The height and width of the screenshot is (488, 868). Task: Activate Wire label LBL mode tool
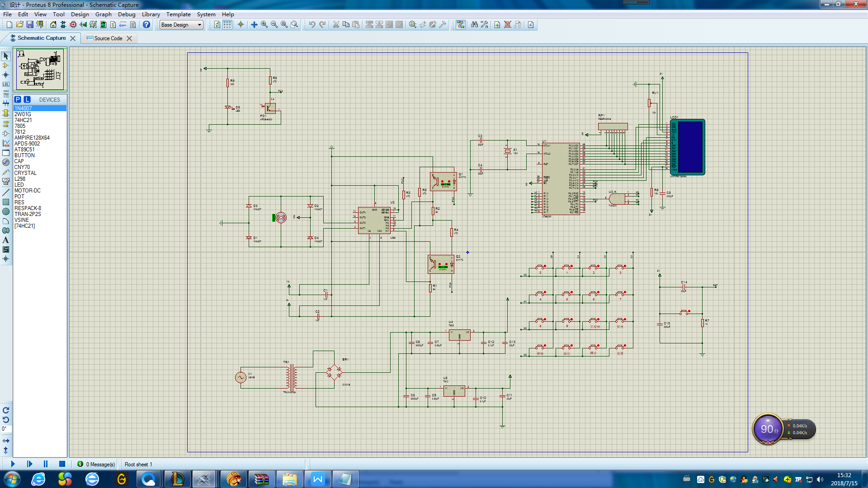point(6,84)
